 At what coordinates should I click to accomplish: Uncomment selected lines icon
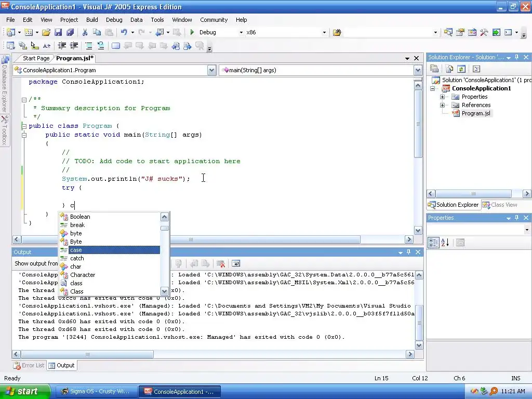point(100,46)
